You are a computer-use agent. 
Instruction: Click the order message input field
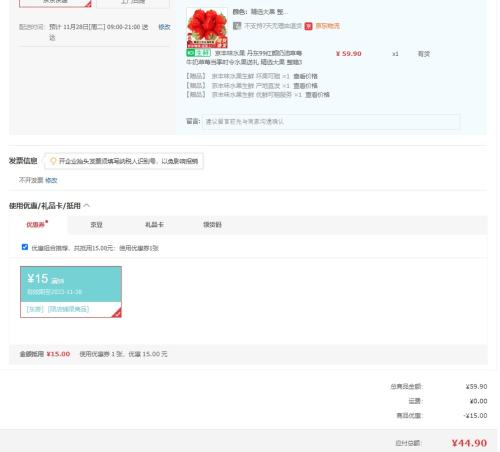331,122
